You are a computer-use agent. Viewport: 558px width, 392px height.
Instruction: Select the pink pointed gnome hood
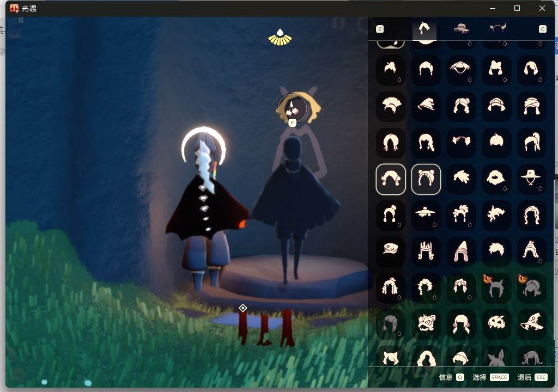point(460,251)
